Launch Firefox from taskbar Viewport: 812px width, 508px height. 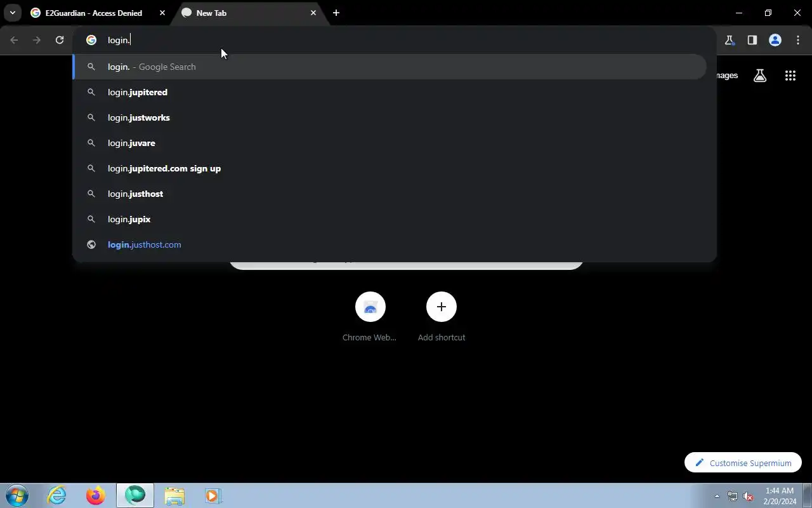[96, 496]
